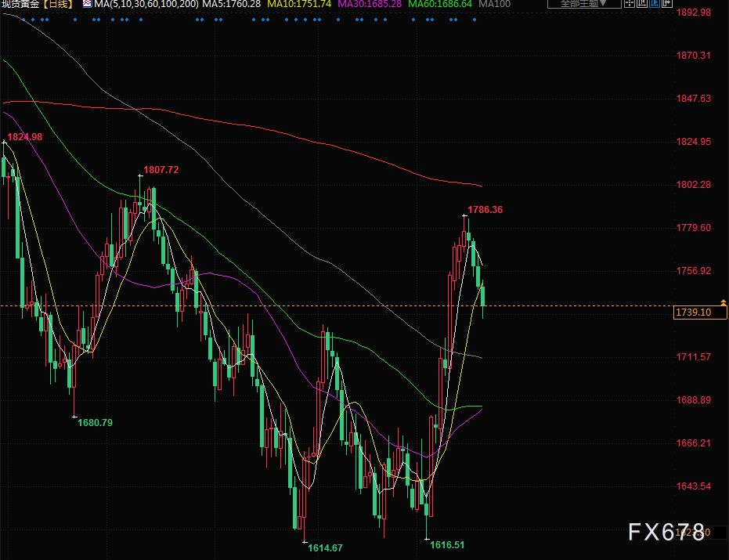Click the 1847.63 price-axis value
This screenshot has height=560, width=729.
pos(693,99)
